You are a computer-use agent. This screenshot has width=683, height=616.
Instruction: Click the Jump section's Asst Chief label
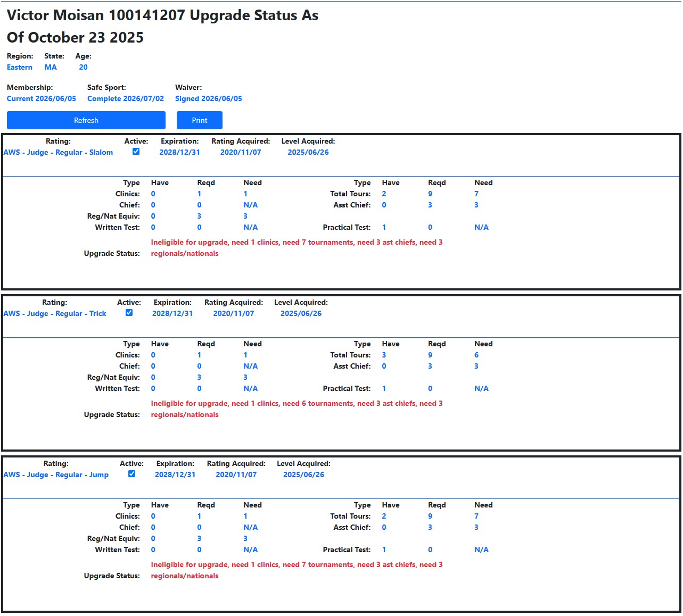click(x=352, y=527)
